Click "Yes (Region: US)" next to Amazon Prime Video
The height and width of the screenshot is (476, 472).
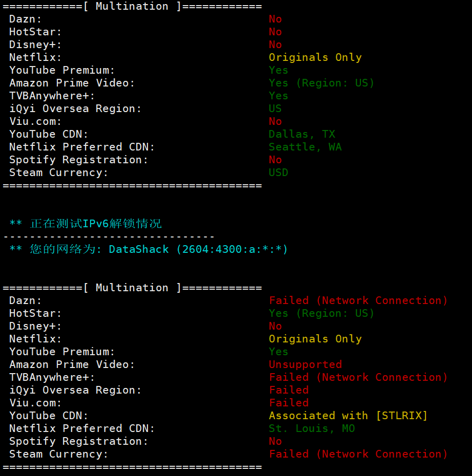click(x=321, y=83)
